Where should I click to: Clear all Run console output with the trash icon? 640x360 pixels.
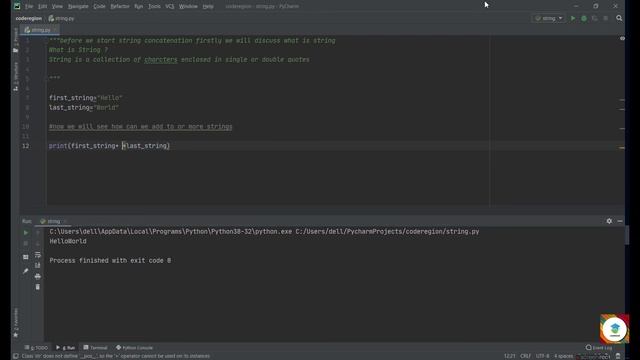coord(38,287)
